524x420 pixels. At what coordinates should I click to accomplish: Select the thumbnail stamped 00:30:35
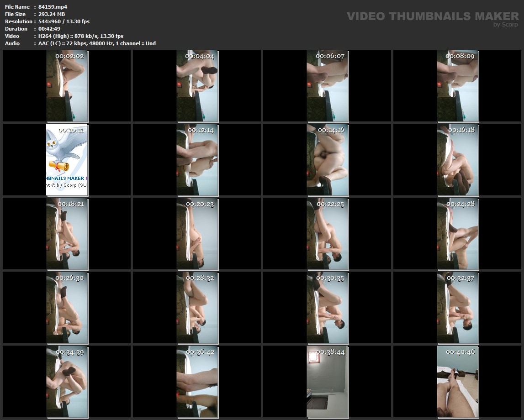pos(328,308)
